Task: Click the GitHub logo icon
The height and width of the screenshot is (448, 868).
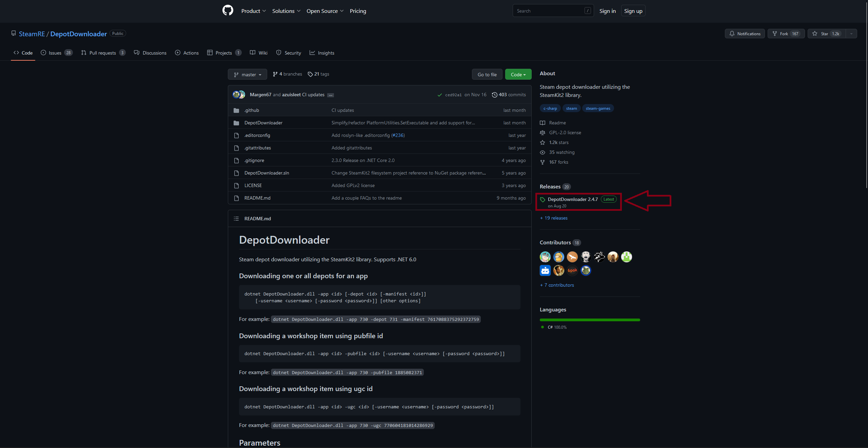Action: 228,11
